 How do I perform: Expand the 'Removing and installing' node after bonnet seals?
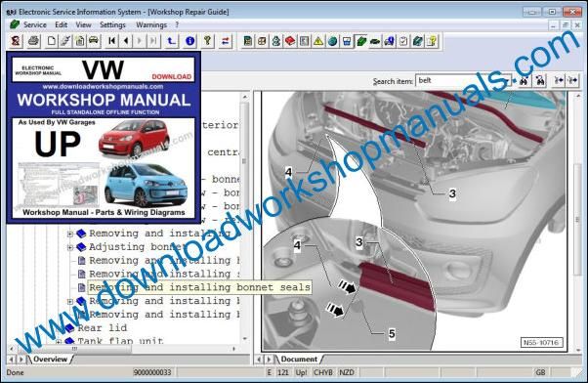coord(70,301)
